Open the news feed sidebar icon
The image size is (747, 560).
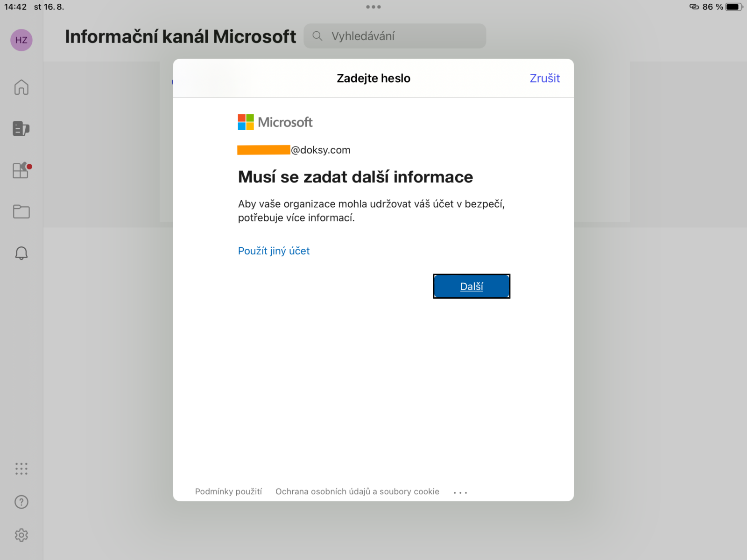[x=21, y=128]
